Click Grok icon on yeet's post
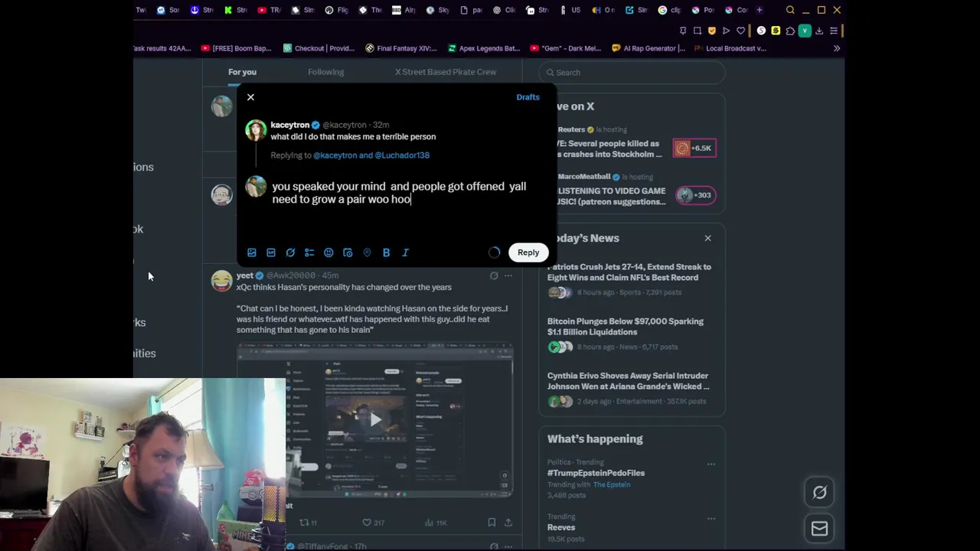Image resolution: width=980 pixels, height=551 pixels. click(494, 275)
